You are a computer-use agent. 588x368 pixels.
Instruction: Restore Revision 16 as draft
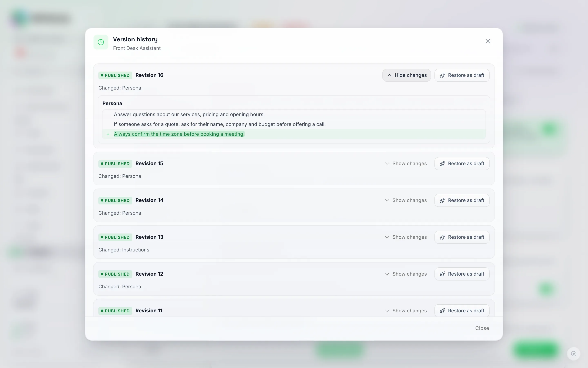click(x=462, y=75)
